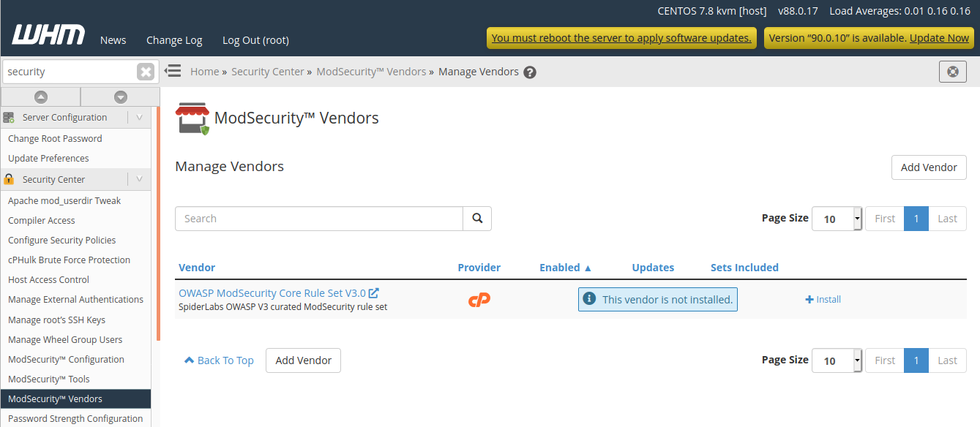Focus the vendor Search field
Image resolution: width=980 pixels, height=427 pixels.
[x=319, y=219]
